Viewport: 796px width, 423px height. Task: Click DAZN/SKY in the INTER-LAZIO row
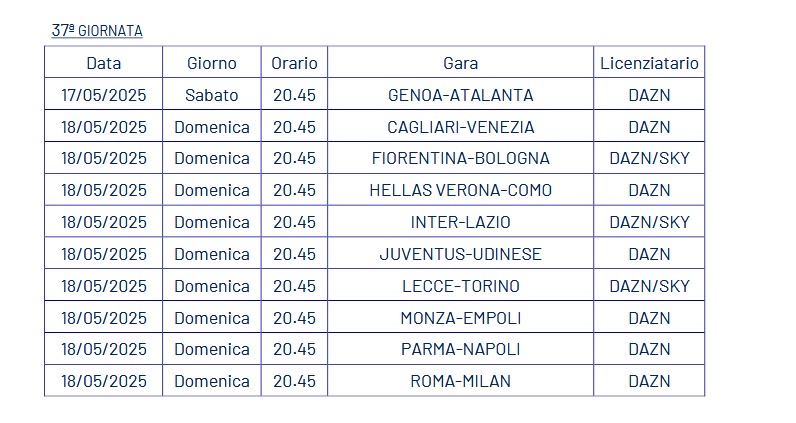[649, 222]
